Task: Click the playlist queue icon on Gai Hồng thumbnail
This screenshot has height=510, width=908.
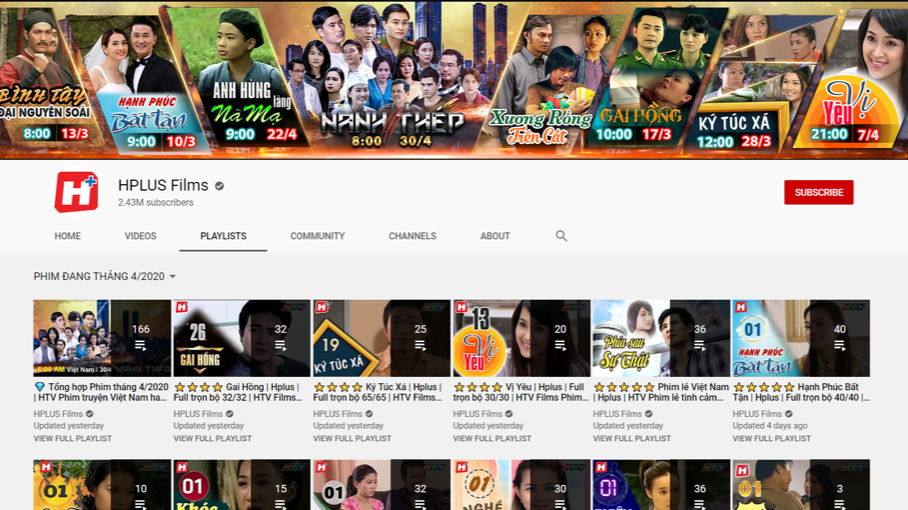Action: [x=280, y=346]
